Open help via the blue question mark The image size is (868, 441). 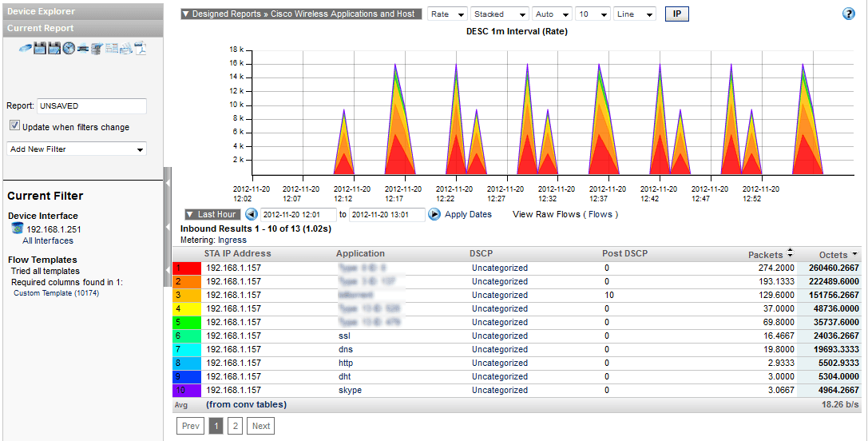[x=849, y=14]
